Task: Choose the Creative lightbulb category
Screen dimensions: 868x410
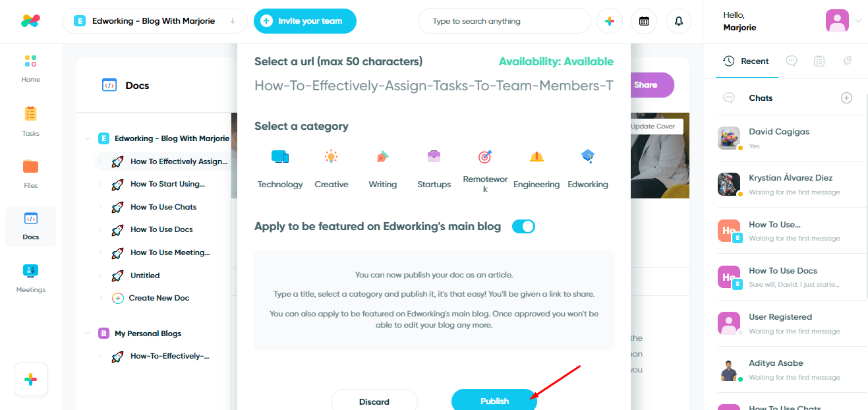Action: coord(331,157)
